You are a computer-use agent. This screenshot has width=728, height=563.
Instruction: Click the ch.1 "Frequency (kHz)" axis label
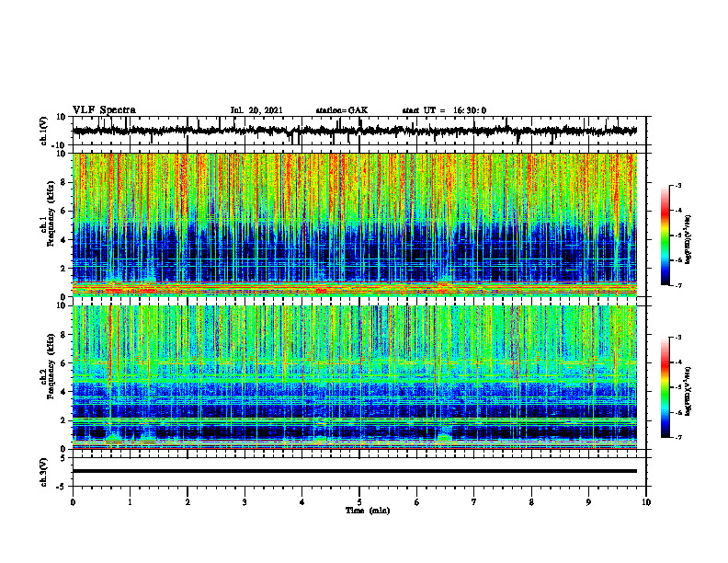51,213
